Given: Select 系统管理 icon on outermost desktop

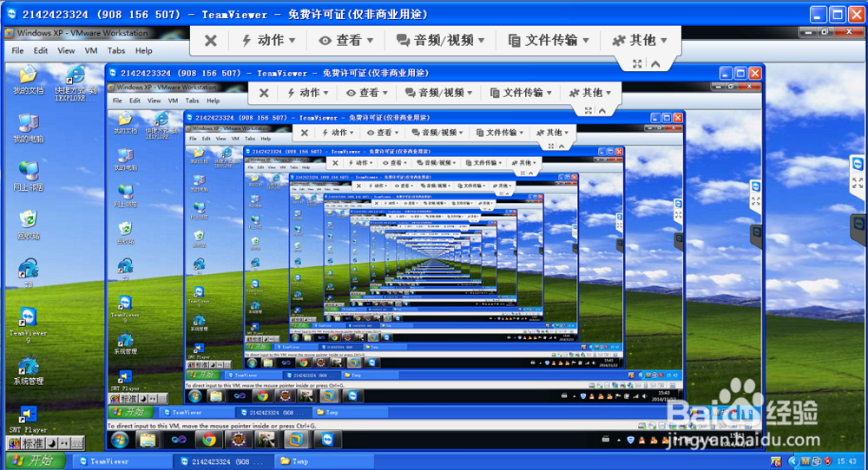Looking at the screenshot, I should [x=29, y=371].
